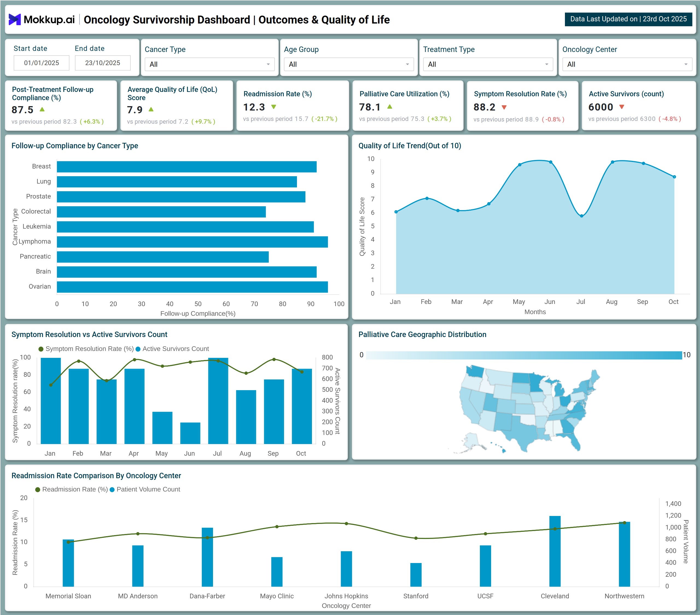Click Johns Hopkins readmission rate point

point(346,524)
